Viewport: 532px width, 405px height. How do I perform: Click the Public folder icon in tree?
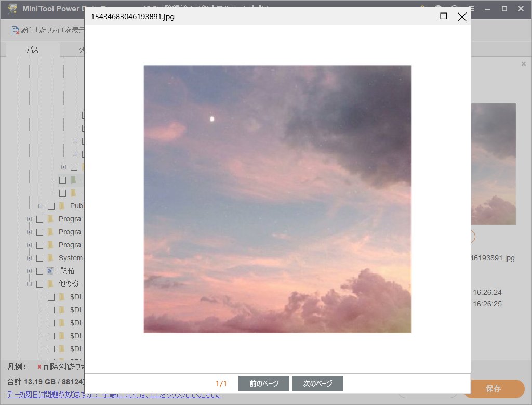(62, 206)
